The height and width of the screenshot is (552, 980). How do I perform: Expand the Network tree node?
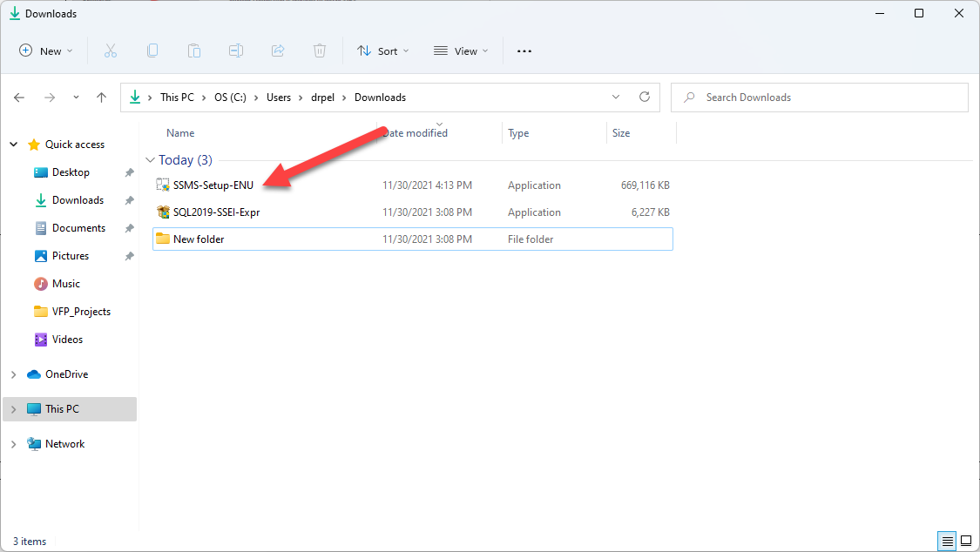[x=13, y=444]
